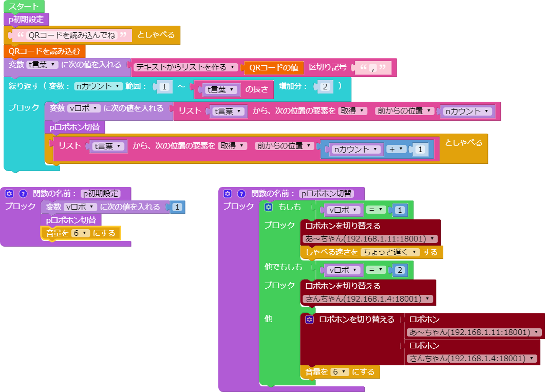Click としゃべる label on first speak block

(x=156, y=35)
